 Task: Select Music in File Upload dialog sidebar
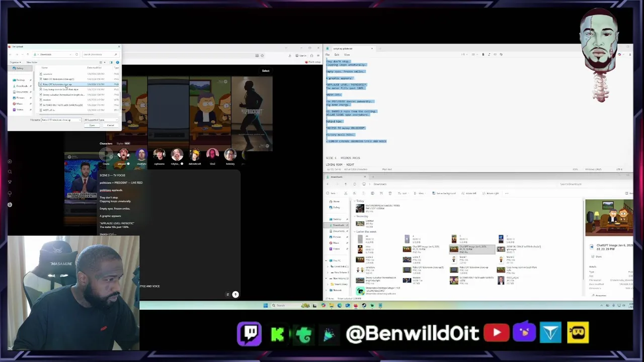pos(19,104)
